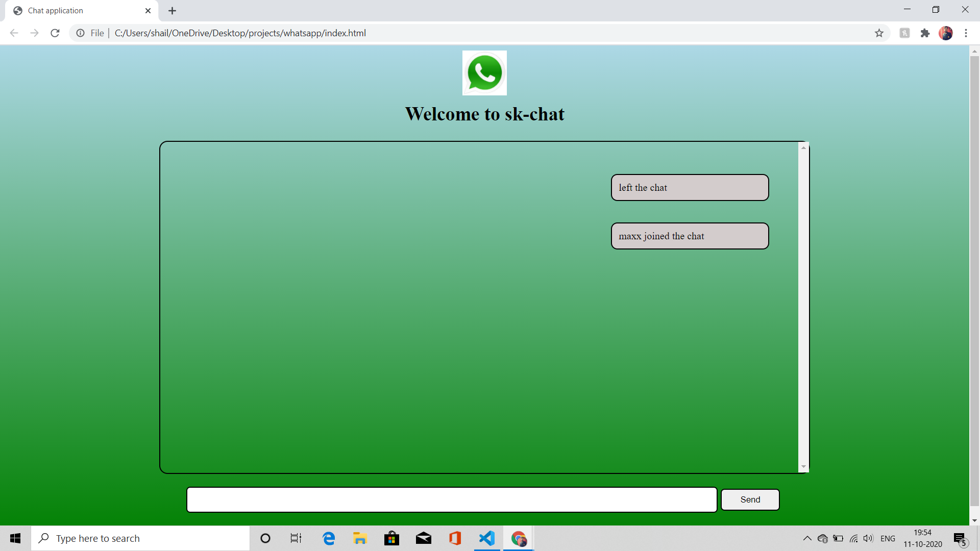The height and width of the screenshot is (551, 980).
Task: Click the ENG language indicator in the tray
Action: 888,538
